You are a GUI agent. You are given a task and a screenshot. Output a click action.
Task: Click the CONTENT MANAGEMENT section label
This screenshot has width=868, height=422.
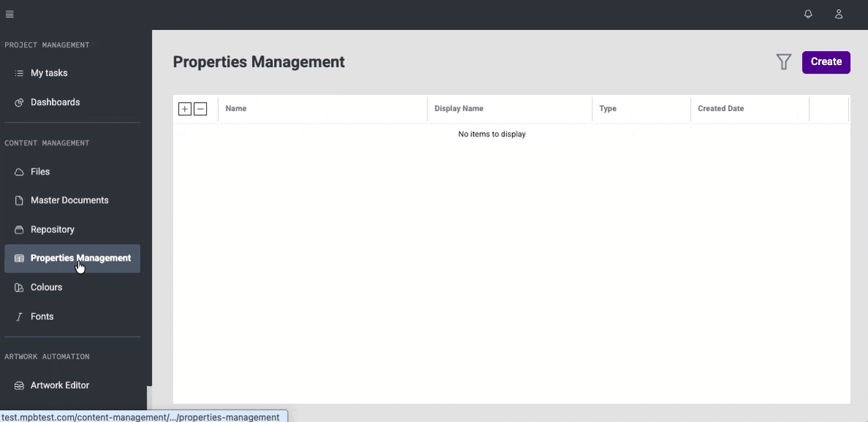(x=47, y=143)
